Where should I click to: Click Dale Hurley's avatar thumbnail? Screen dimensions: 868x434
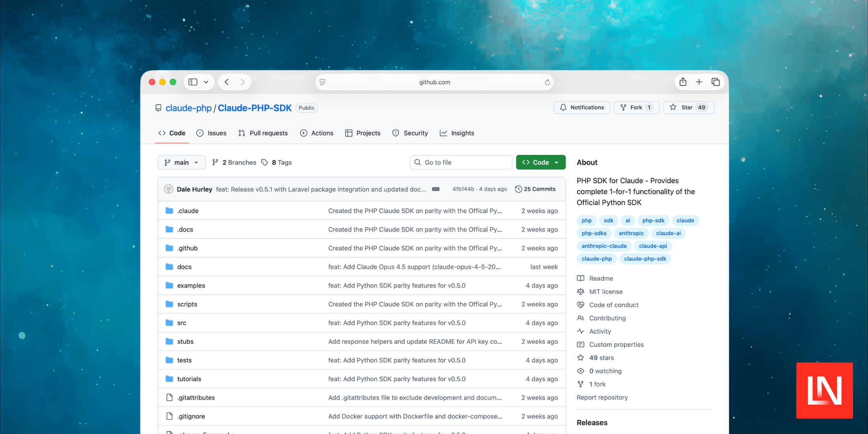click(x=168, y=189)
